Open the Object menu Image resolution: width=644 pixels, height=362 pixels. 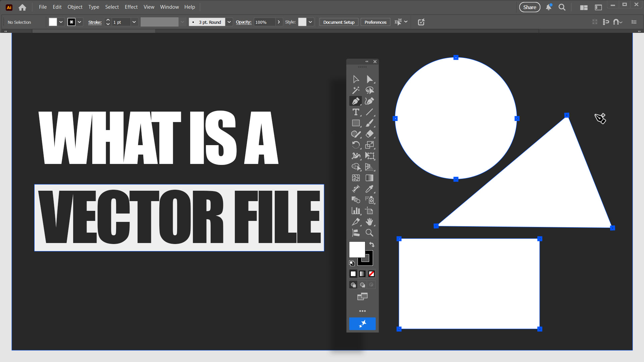click(x=75, y=7)
